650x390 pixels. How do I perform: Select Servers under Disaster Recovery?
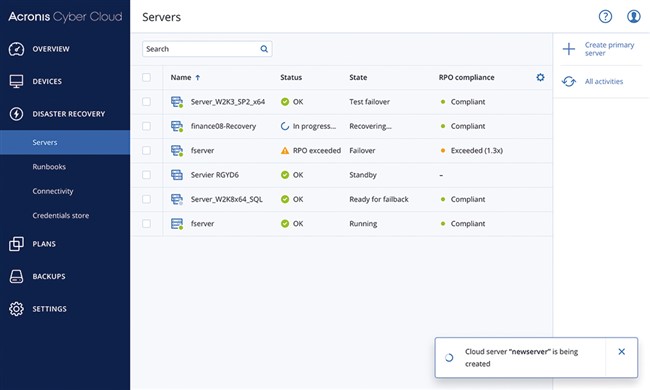[x=65, y=142]
